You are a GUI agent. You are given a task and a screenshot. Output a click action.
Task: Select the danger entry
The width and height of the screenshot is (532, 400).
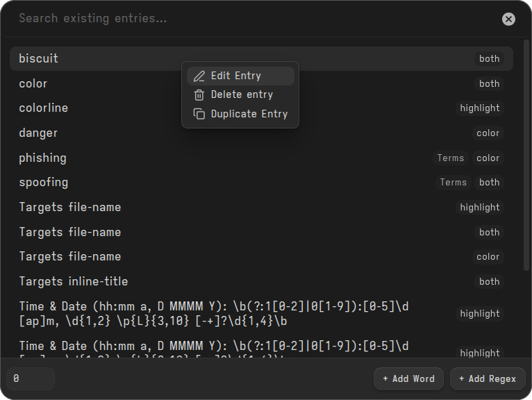pyautogui.click(x=261, y=133)
